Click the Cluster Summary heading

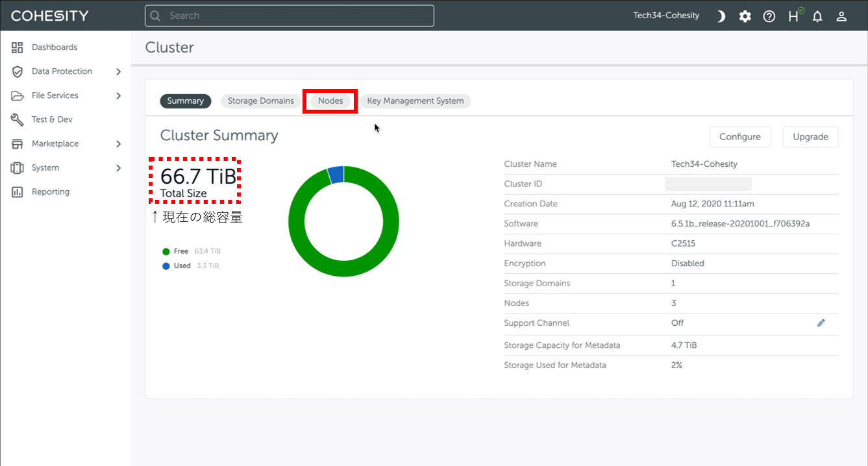tap(219, 135)
